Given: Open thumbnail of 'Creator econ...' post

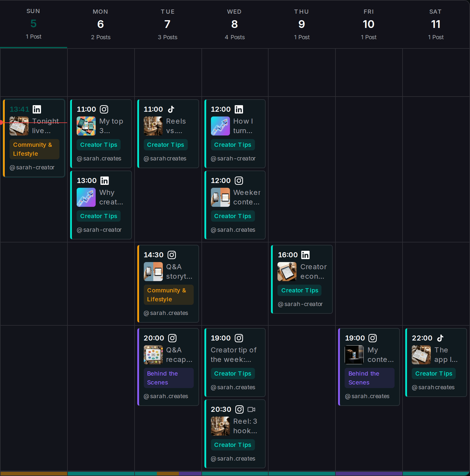Looking at the screenshot, I should pos(287,272).
